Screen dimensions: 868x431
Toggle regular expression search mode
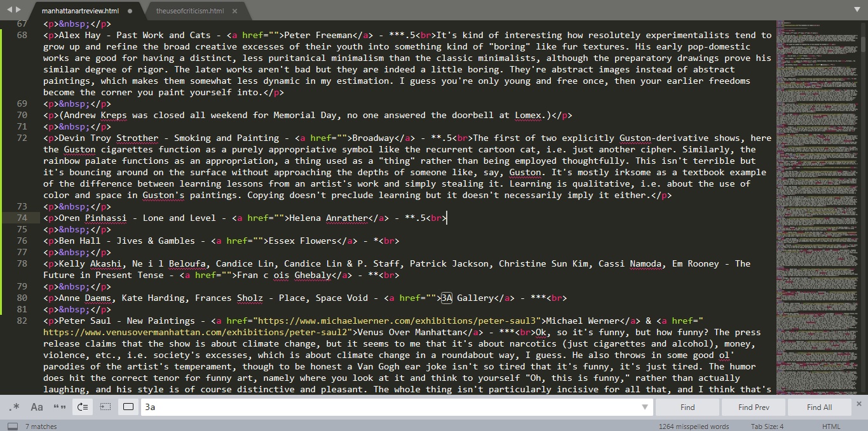(x=14, y=406)
